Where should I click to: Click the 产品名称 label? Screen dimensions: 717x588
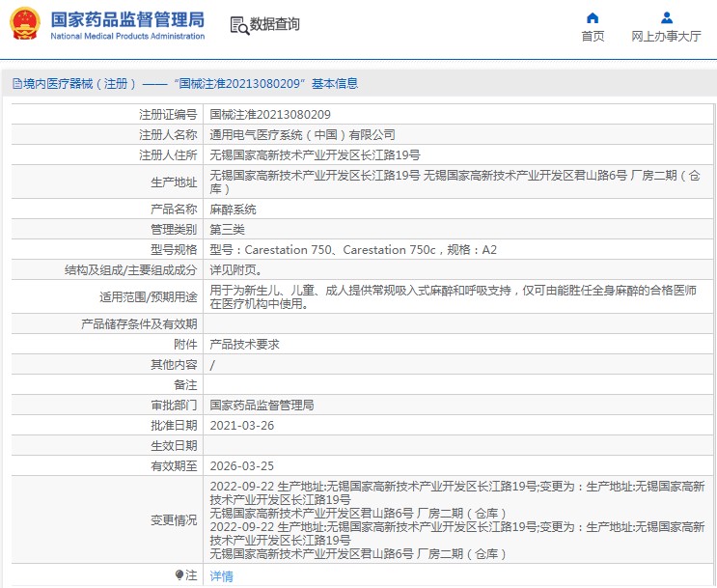pyautogui.click(x=174, y=210)
